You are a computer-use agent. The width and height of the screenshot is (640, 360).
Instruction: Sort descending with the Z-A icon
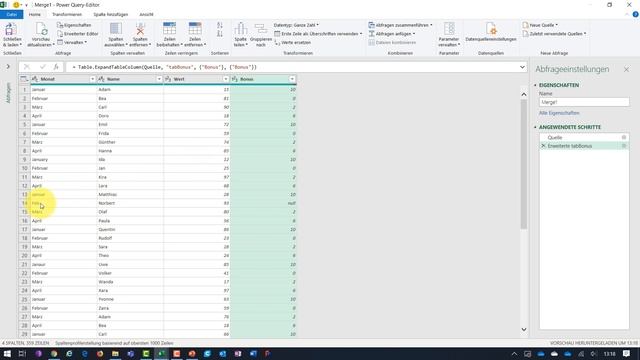coord(220,34)
